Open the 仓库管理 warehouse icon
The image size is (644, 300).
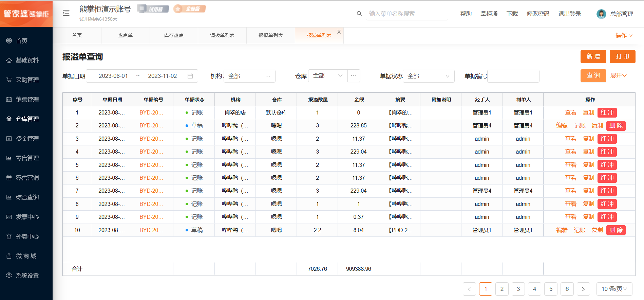pyautogui.click(x=9, y=119)
